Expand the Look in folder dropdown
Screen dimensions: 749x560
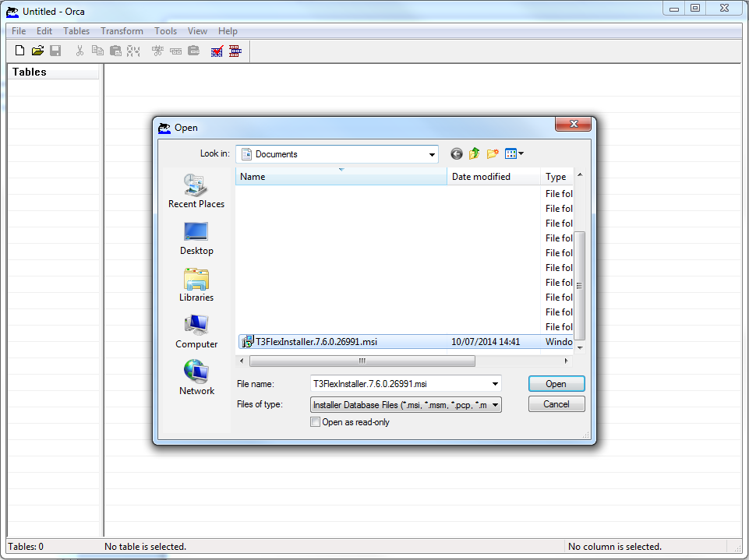(x=433, y=154)
